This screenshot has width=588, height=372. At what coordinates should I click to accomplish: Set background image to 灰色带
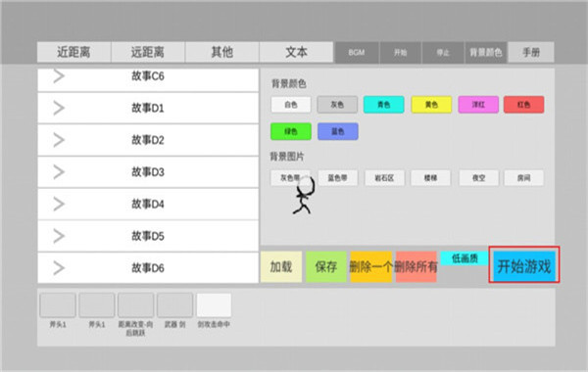click(x=290, y=178)
